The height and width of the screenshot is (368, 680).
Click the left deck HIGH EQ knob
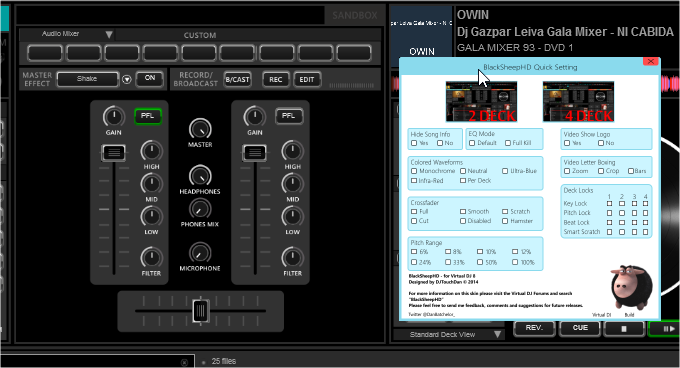[x=151, y=151]
